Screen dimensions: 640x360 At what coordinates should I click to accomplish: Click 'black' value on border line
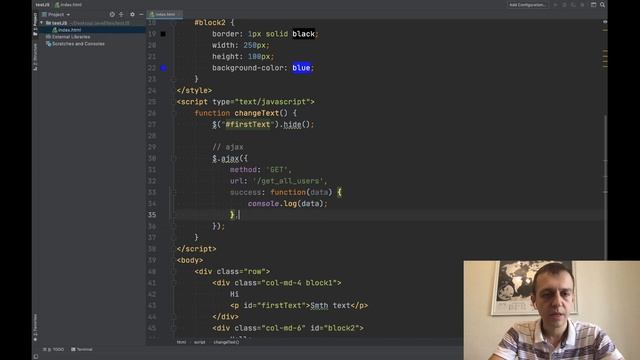pos(303,34)
